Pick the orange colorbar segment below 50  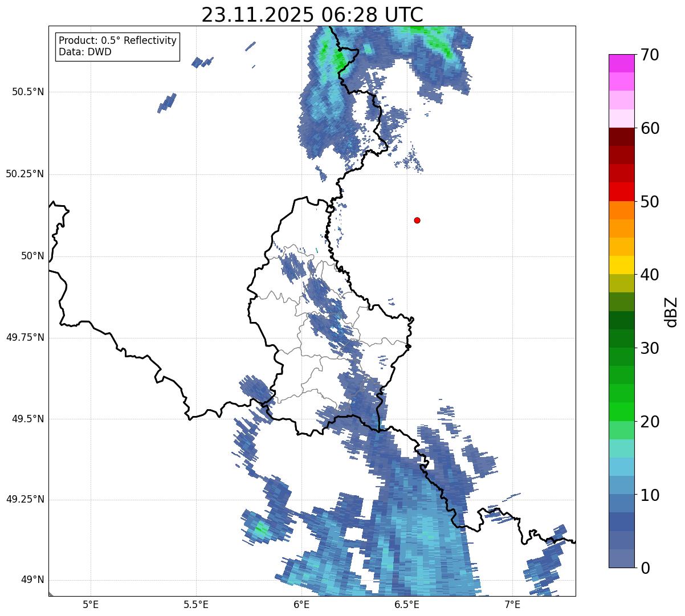click(x=621, y=210)
